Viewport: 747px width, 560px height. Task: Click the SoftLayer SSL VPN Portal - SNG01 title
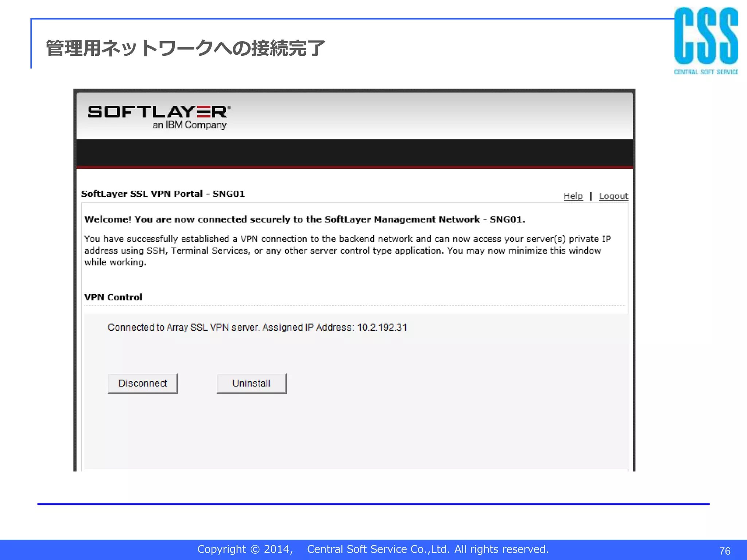click(x=163, y=194)
